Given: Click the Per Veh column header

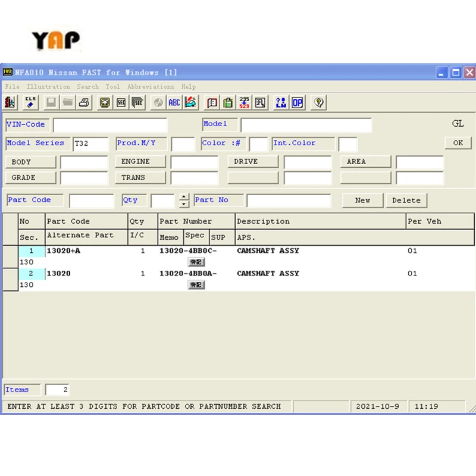Looking at the screenshot, I should tap(440, 221).
